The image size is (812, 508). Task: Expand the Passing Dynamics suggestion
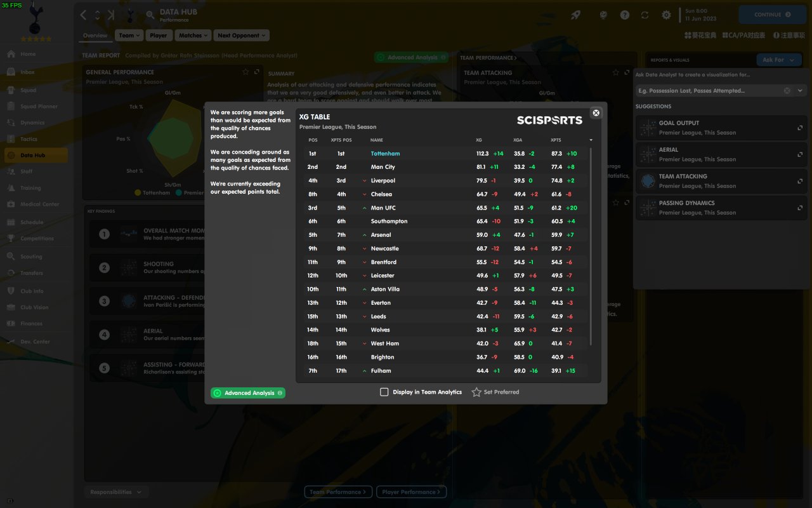(x=800, y=208)
